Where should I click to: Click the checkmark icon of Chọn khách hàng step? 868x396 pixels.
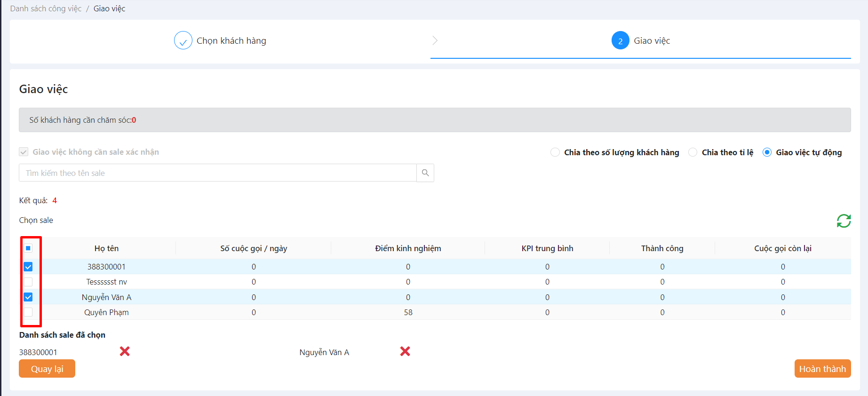(x=183, y=41)
